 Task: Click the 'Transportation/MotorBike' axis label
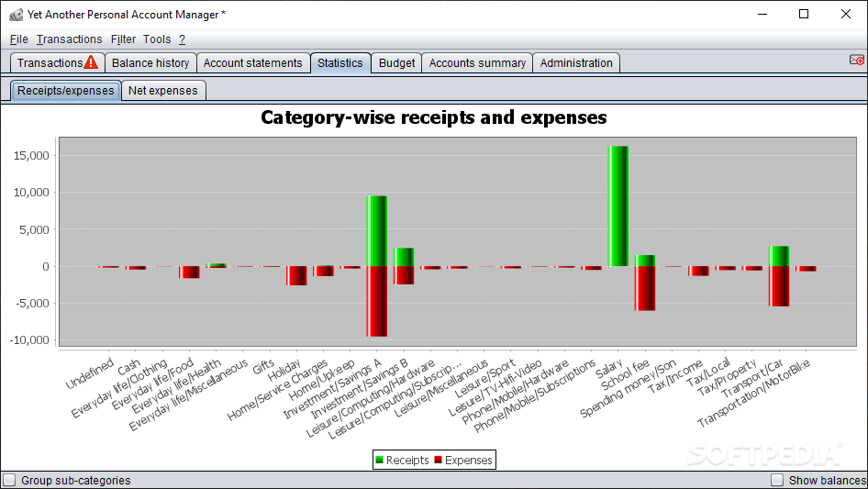[753, 393]
